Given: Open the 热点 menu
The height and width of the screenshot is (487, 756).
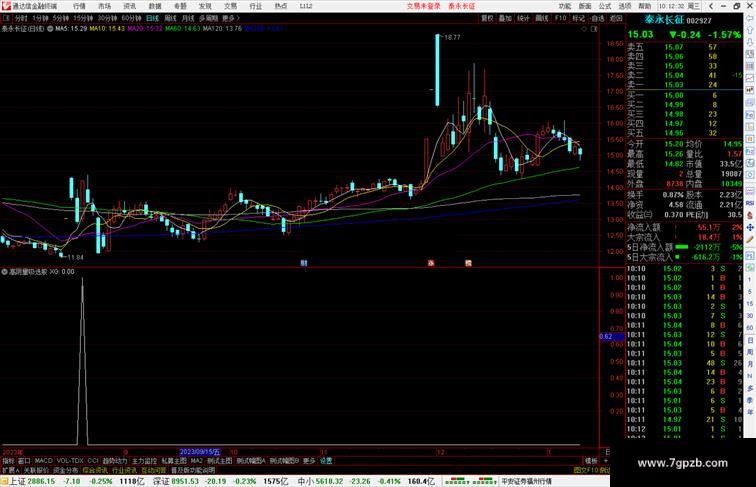Looking at the screenshot, I should (x=281, y=6).
